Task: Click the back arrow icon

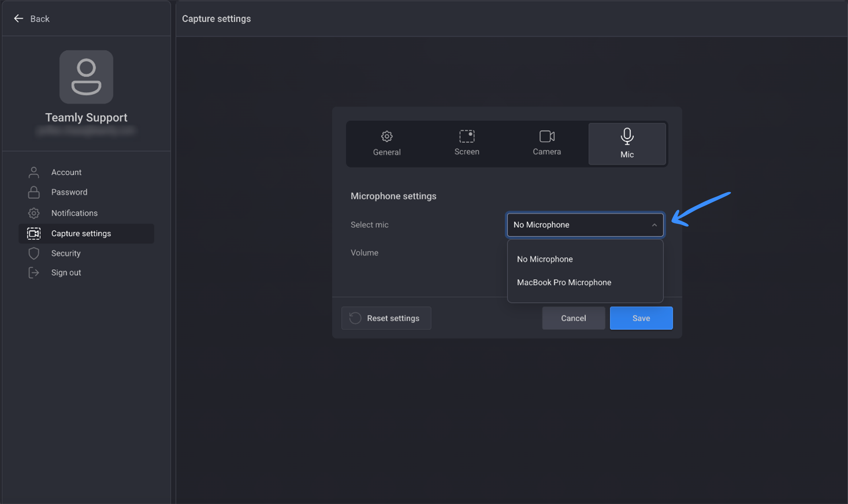Action: (18, 18)
